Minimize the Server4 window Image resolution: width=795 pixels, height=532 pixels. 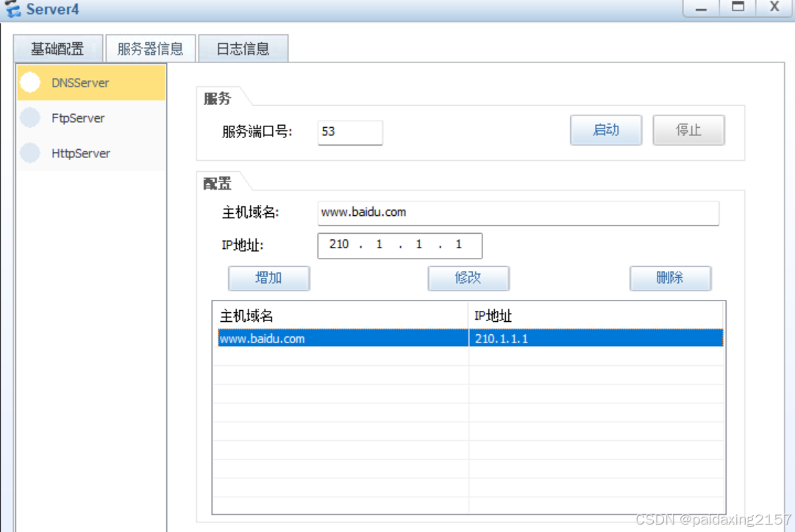701,8
